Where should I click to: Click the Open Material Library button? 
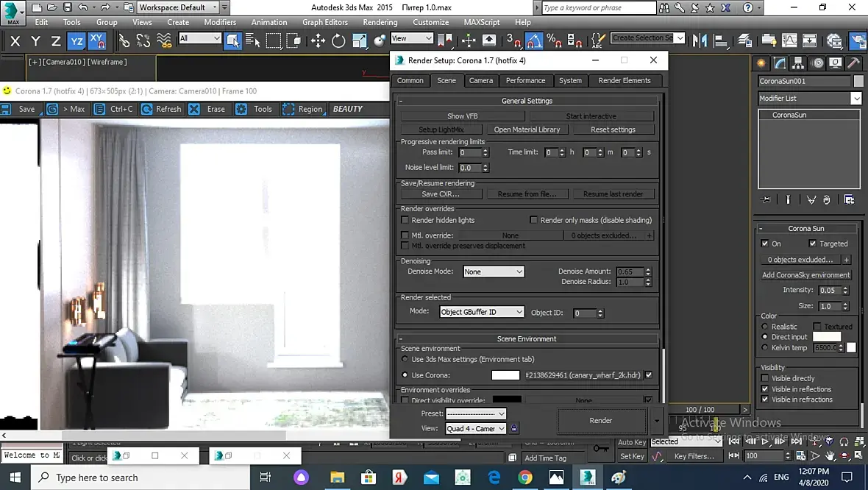coord(527,129)
